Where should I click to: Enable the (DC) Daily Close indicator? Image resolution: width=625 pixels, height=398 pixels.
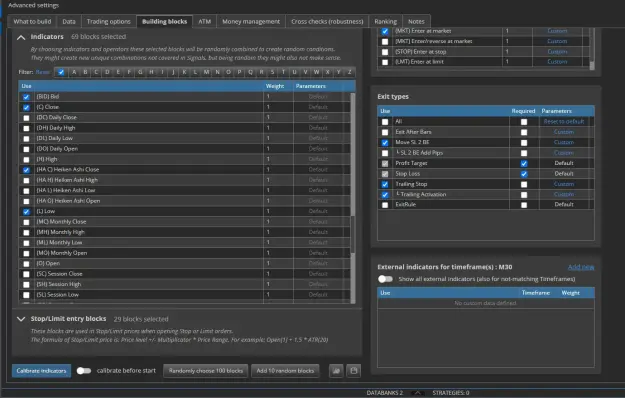point(26,118)
